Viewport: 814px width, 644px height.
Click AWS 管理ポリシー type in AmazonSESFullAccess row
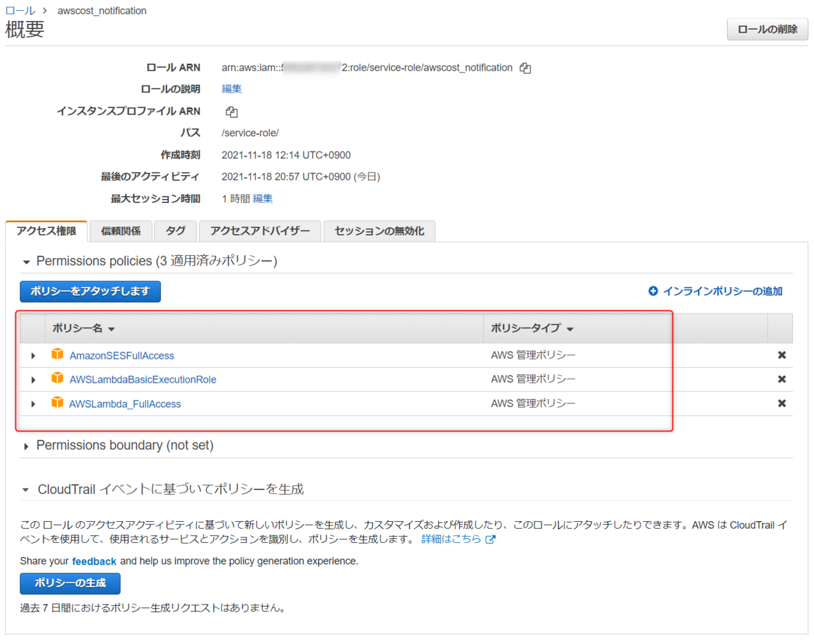click(x=533, y=355)
